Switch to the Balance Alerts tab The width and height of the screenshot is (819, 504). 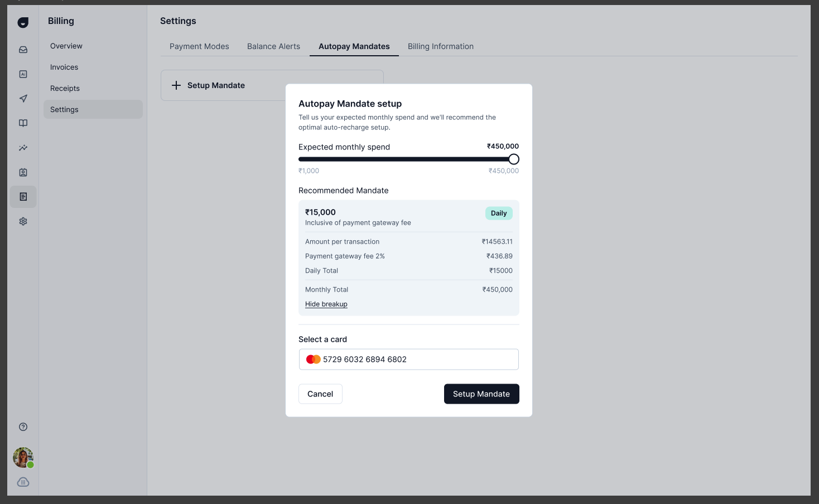pyautogui.click(x=273, y=46)
